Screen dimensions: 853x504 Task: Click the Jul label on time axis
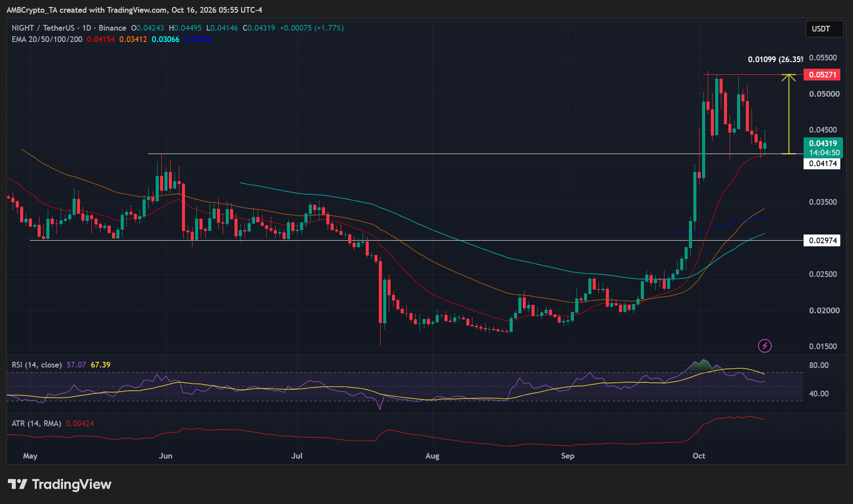pos(297,456)
